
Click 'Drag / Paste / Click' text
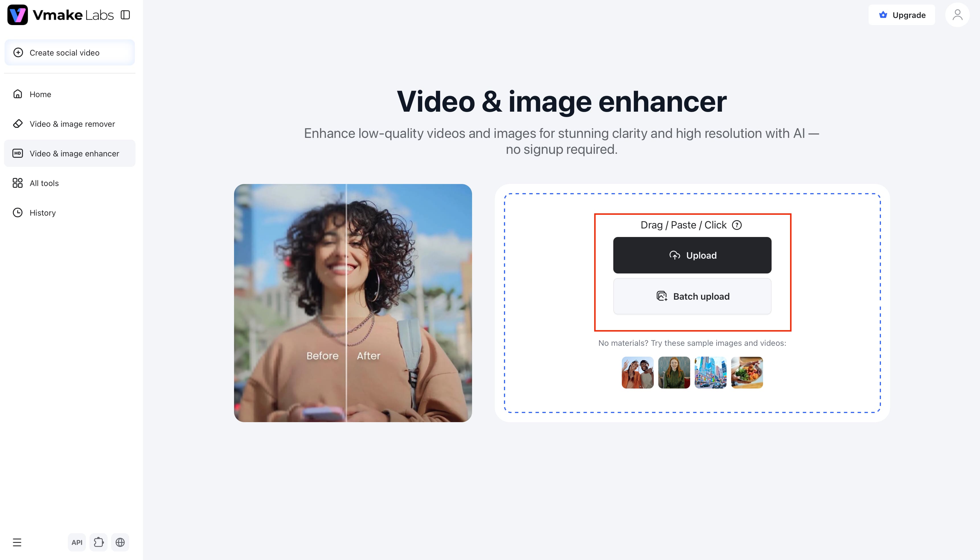coord(683,225)
